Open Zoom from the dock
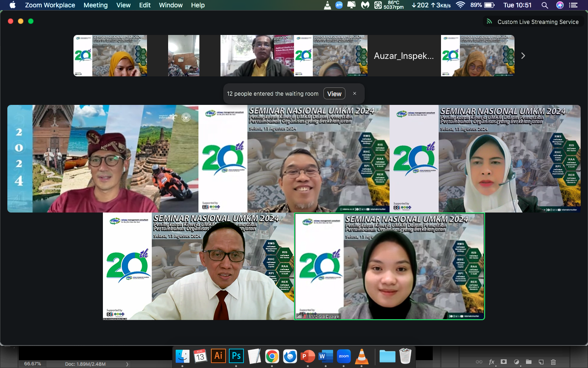588x368 pixels. 344,356
